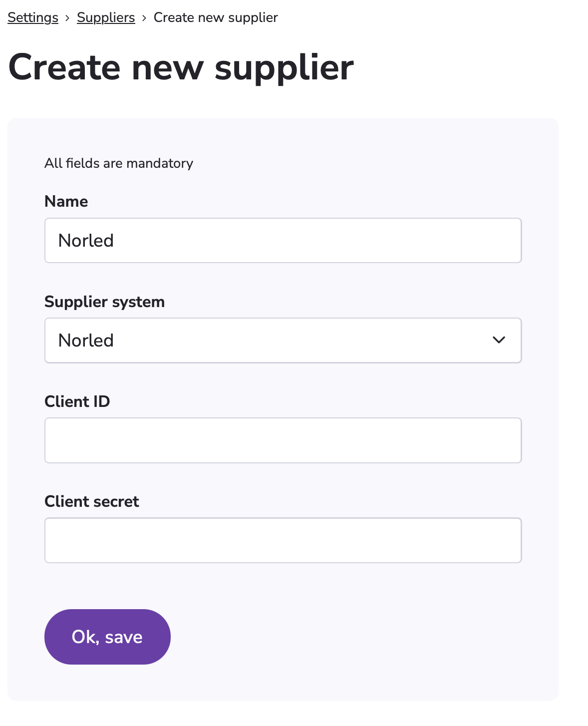Click the large 'Create new supplier' page heading
The image size is (588, 726).
(x=181, y=68)
